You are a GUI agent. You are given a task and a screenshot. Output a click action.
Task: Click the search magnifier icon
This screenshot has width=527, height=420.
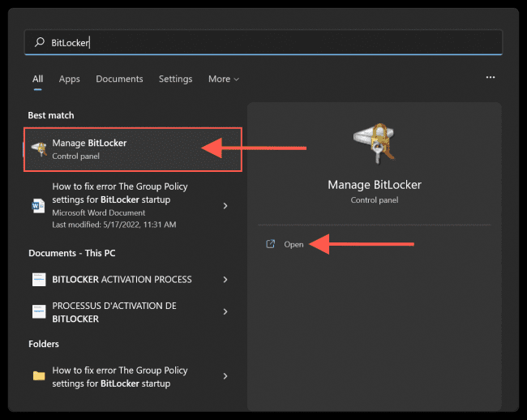click(40, 42)
